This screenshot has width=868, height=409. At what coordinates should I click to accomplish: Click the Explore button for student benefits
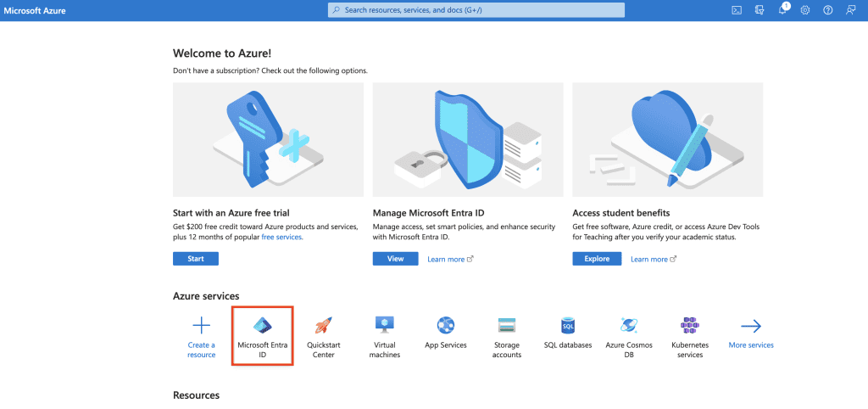pyautogui.click(x=597, y=259)
